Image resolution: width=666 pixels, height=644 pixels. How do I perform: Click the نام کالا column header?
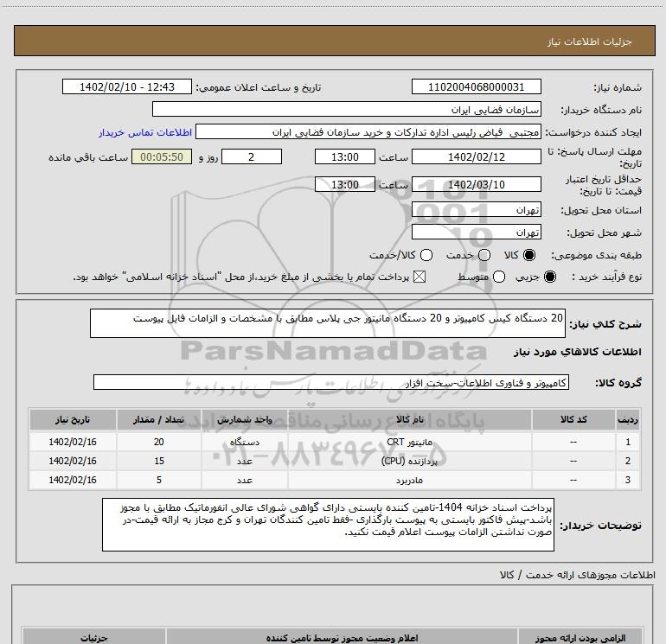tap(409, 419)
